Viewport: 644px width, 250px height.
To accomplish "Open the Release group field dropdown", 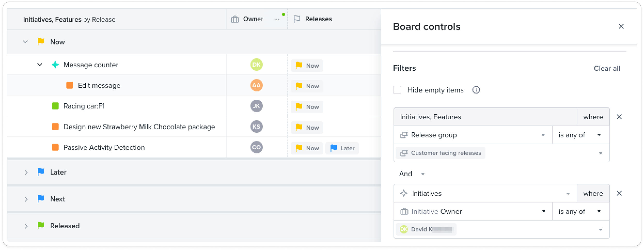I will 473,135.
